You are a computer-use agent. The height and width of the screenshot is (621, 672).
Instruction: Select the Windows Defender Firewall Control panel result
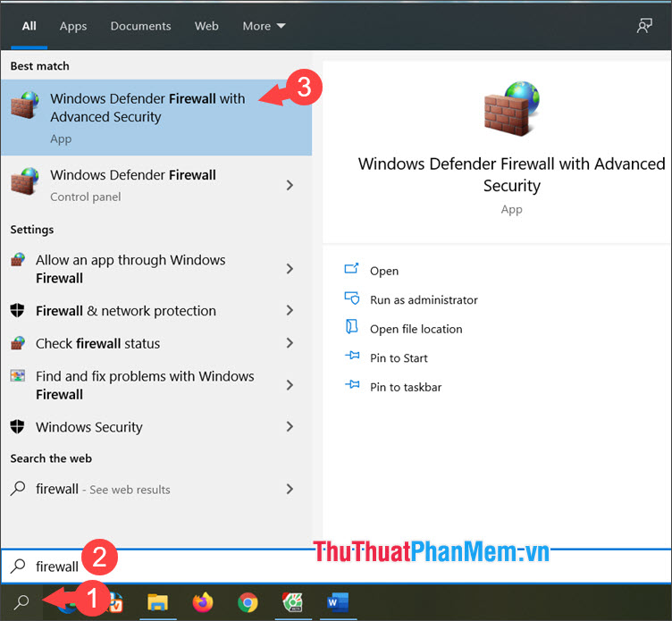coord(156,185)
